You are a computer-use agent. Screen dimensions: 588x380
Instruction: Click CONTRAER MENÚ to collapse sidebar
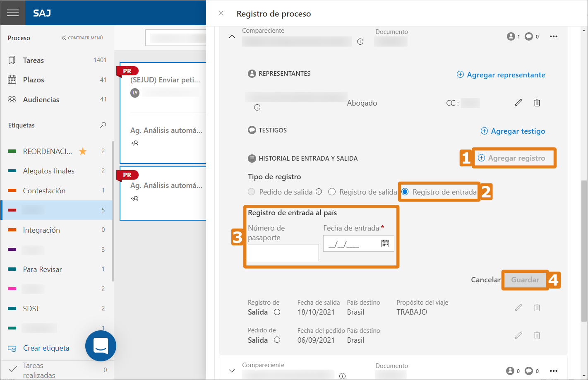click(82, 38)
